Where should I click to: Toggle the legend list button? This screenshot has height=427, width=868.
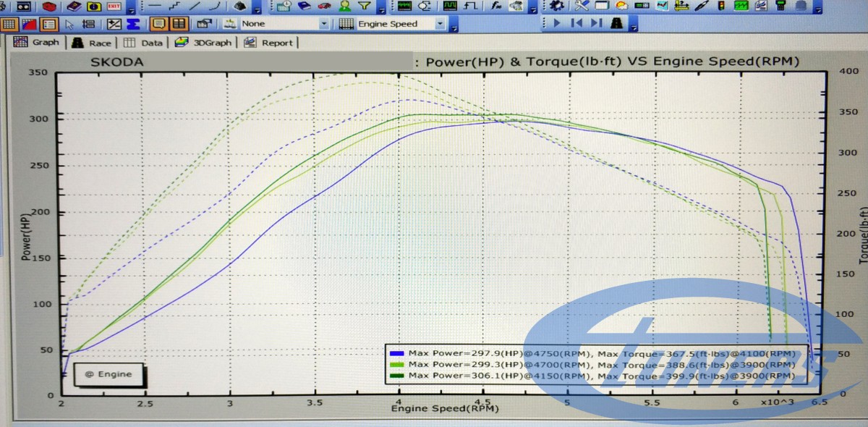coord(48,24)
